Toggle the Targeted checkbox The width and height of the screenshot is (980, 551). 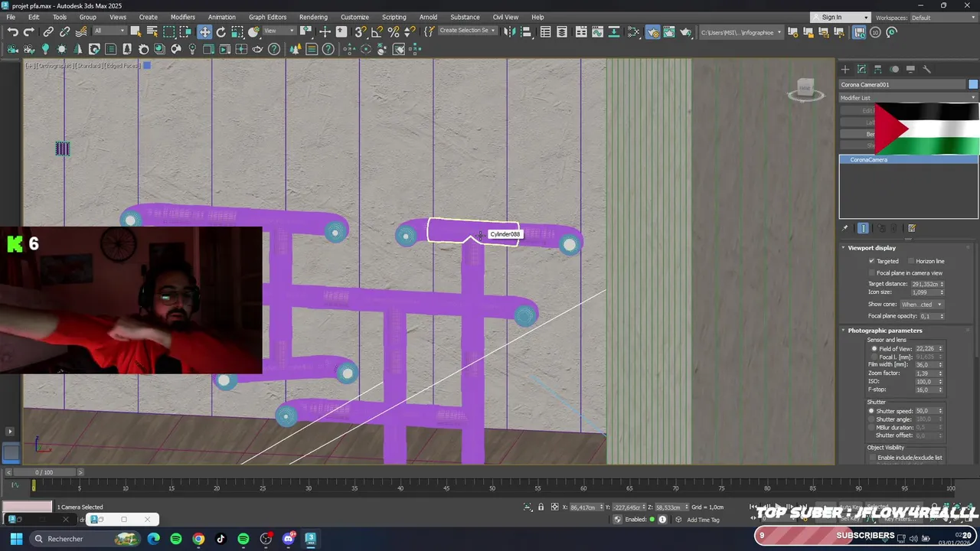tap(871, 261)
